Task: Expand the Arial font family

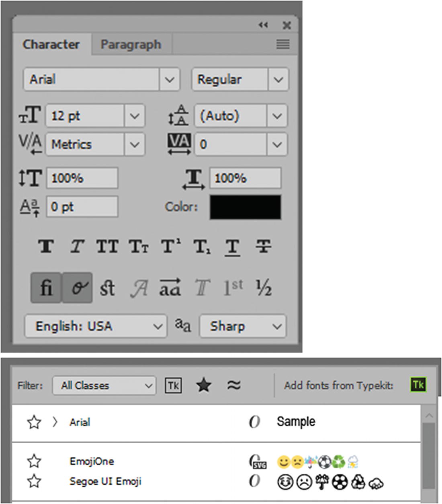Action: point(55,422)
